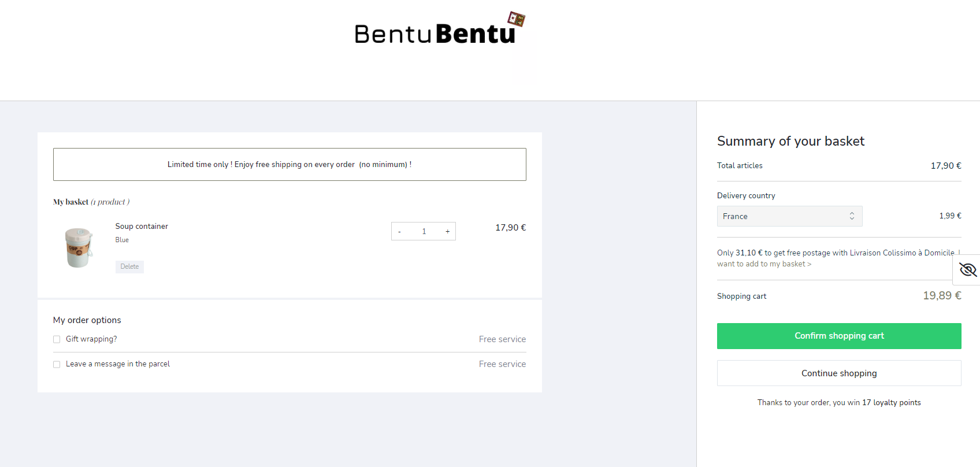This screenshot has height=467, width=980.
Task: Click Leave a message in the parcel label
Action: point(118,364)
